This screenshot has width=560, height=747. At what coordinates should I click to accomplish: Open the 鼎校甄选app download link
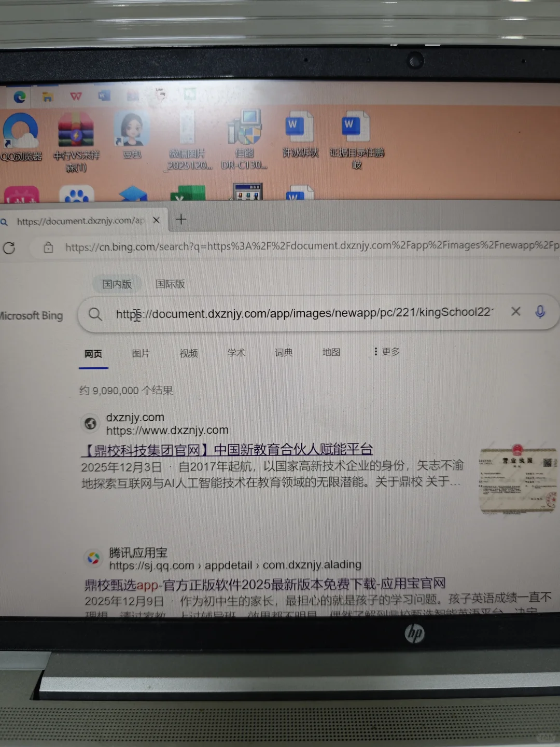pos(264,584)
